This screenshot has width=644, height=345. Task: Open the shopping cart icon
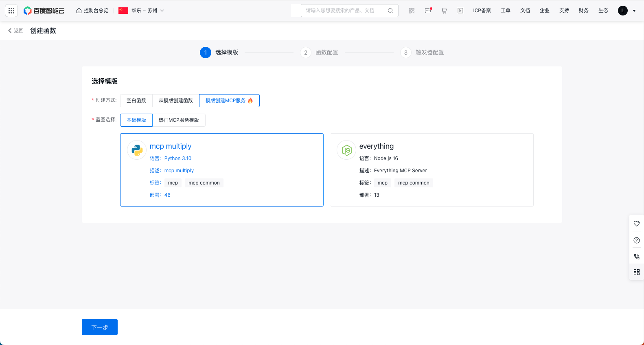click(x=444, y=11)
